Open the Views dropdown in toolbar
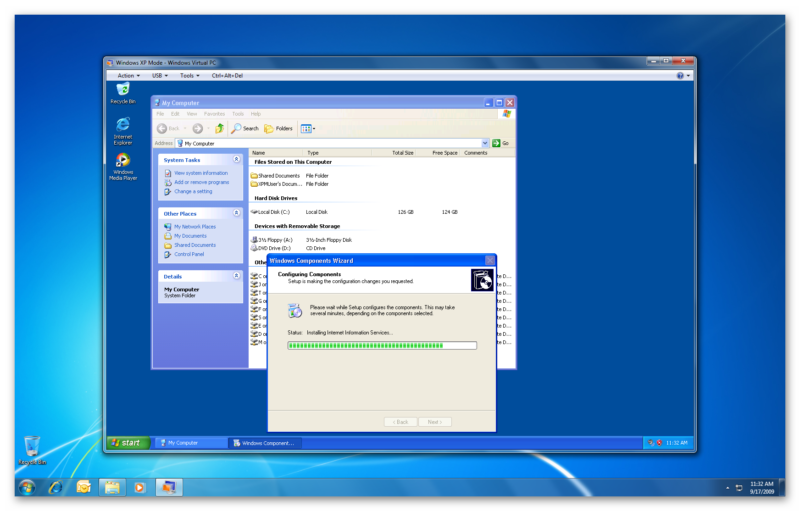This screenshot has height=512, width=800. point(308,129)
